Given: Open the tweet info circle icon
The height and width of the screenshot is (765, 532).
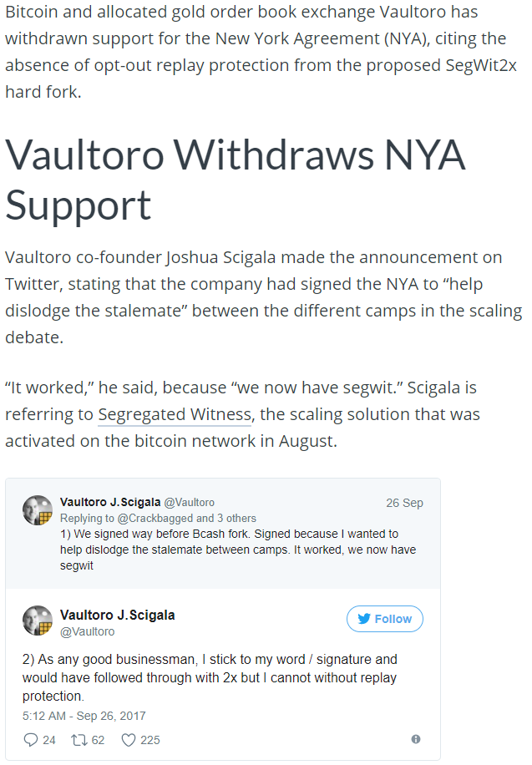Looking at the screenshot, I should [416, 739].
